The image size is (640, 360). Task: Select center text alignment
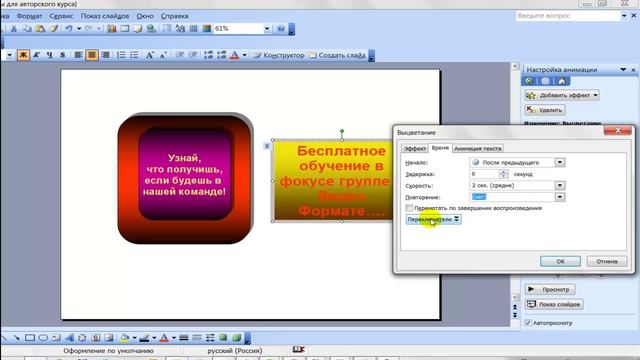click(92, 55)
